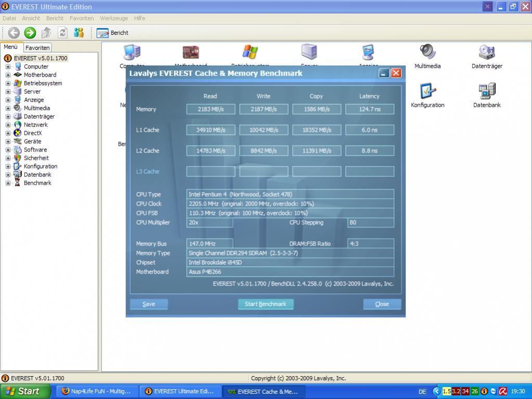532x399 pixels.
Task: Expand the Datenträger tree node
Action: coord(8,117)
